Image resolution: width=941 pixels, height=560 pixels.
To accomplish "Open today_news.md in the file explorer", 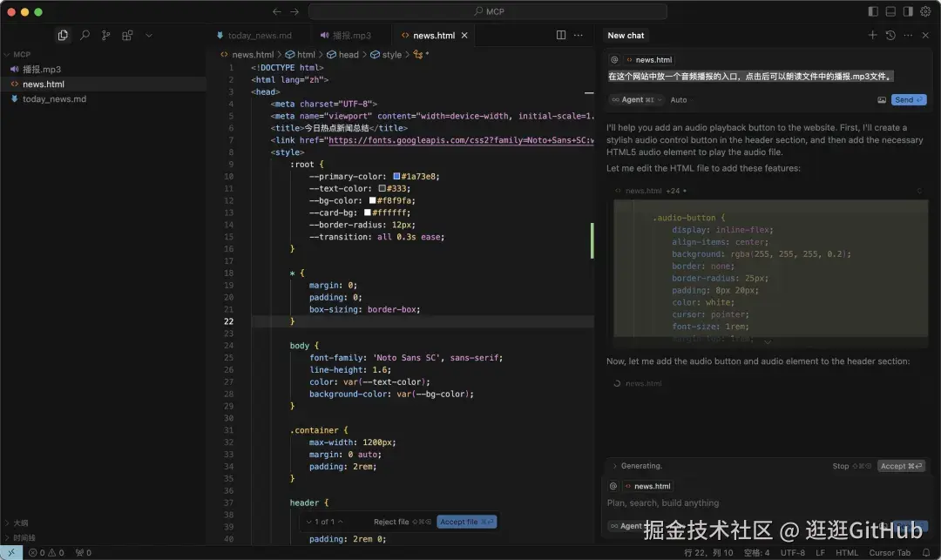I will point(103,99).
